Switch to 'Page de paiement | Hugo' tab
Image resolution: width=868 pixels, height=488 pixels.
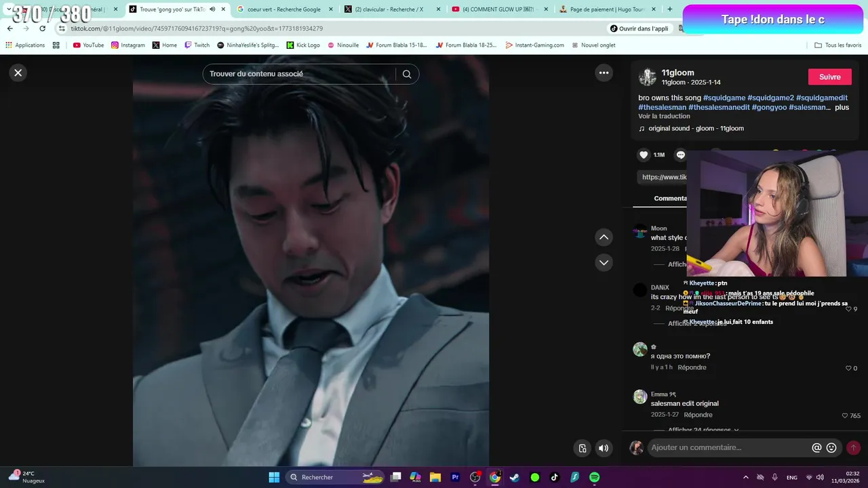[x=606, y=9]
